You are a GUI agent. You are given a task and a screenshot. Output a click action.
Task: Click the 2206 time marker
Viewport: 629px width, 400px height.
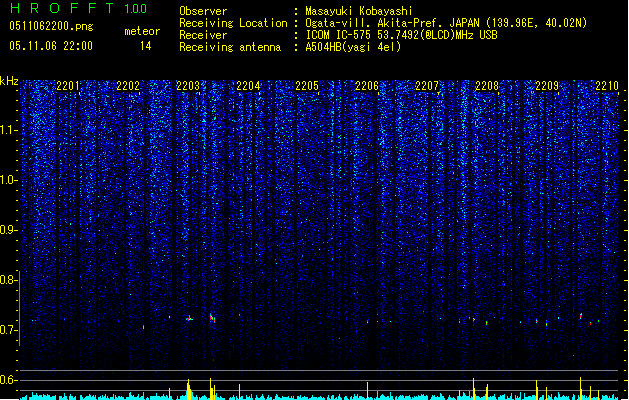point(367,86)
